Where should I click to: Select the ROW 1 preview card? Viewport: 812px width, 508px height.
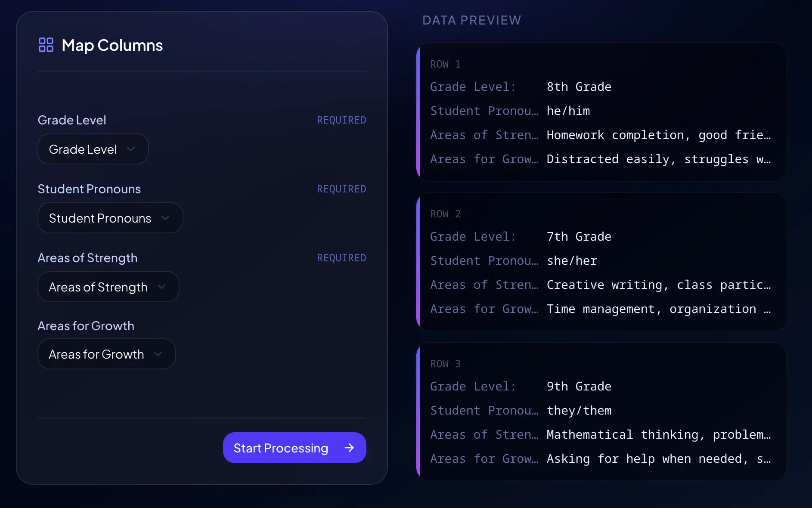click(601, 111)
